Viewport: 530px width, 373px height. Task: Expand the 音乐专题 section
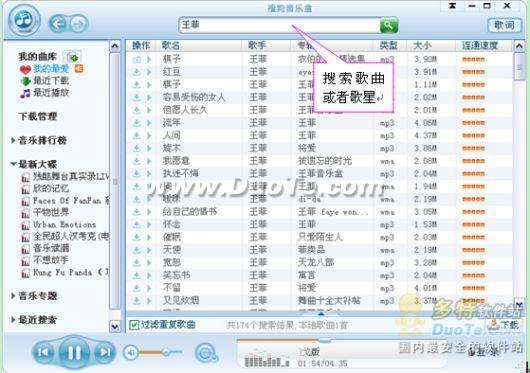pyautogui.click(x=34, y=296)
